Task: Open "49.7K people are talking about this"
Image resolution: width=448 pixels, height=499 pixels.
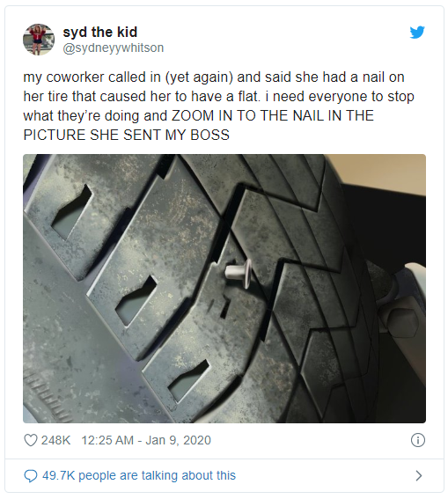Action: (139, 475)
